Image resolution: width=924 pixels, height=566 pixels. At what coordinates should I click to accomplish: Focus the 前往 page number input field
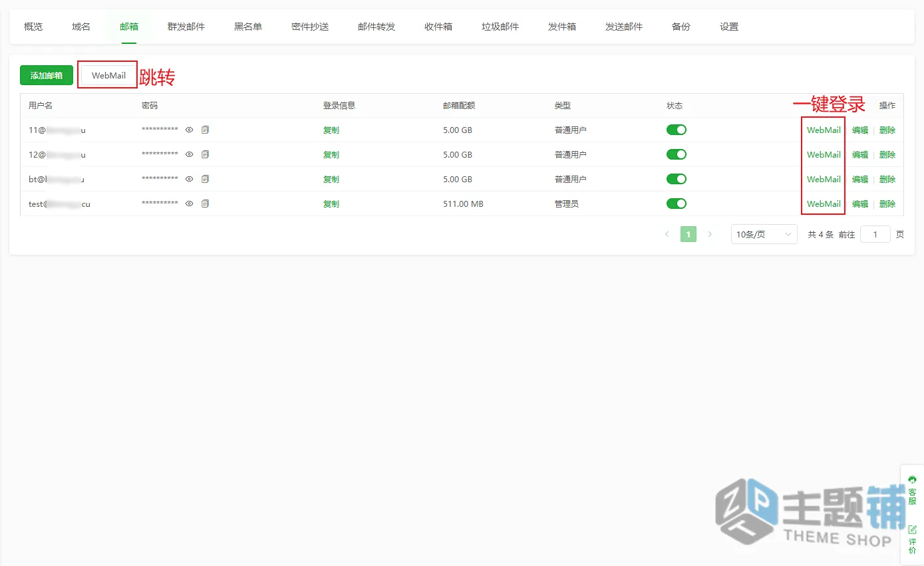pyautogui.click(x=875, y=234)
